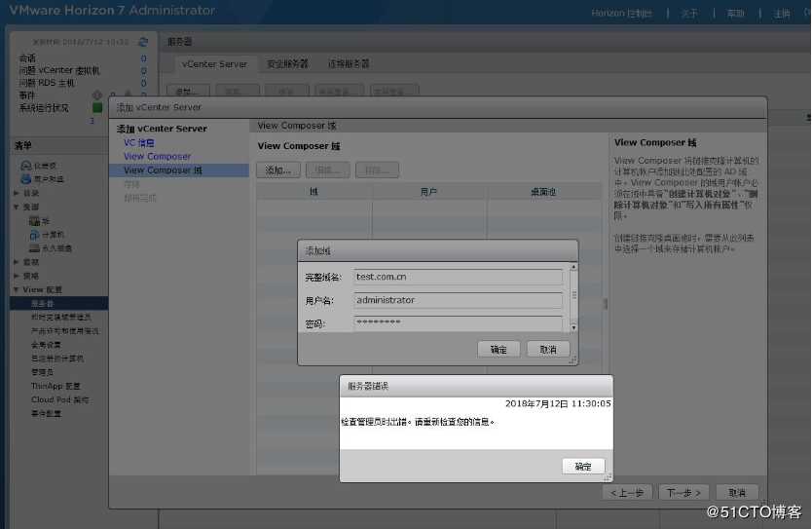Click the events status icon in the sidebar
The width and height of the screenshot is (812, 529).
pyautogui.click(x=96, y=94)
